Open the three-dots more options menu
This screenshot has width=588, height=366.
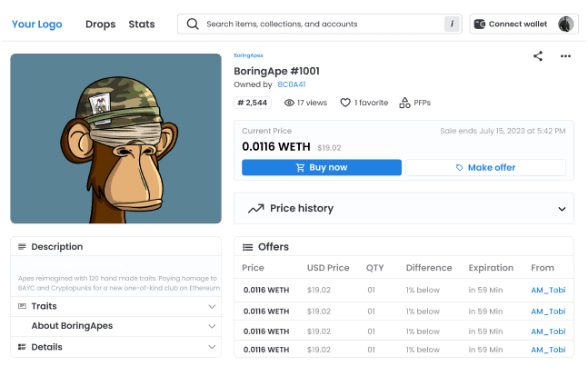point(565,56)
